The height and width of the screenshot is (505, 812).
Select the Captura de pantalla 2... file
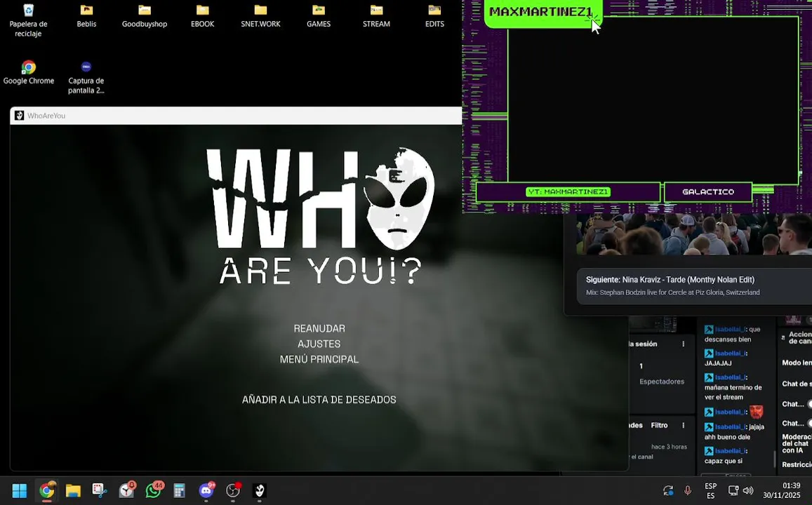click(86, 78)
